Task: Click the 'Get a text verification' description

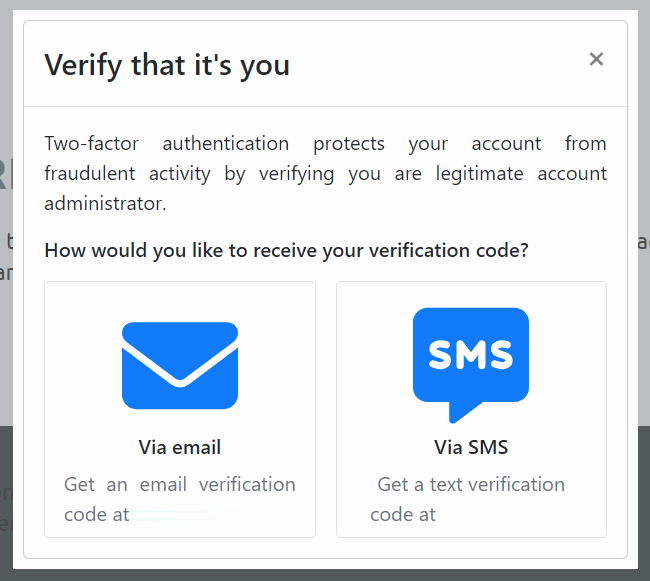Action: click(x=471, y=484)
